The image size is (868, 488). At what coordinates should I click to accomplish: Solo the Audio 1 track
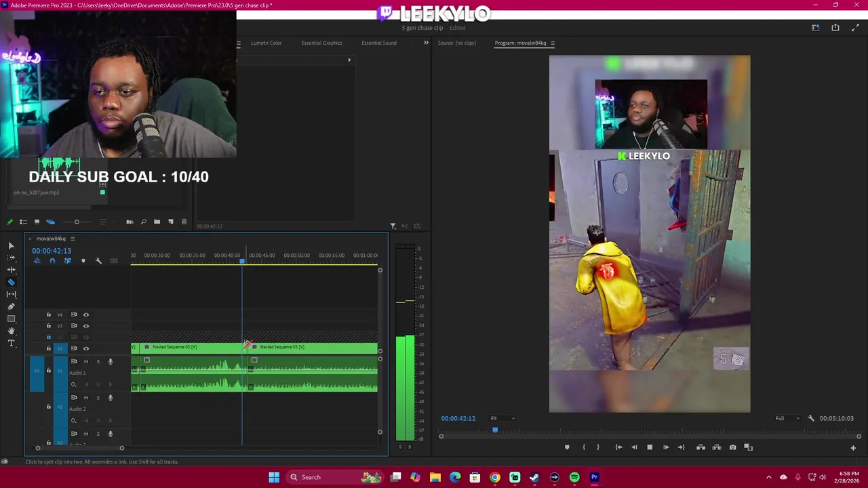point(98,361)
